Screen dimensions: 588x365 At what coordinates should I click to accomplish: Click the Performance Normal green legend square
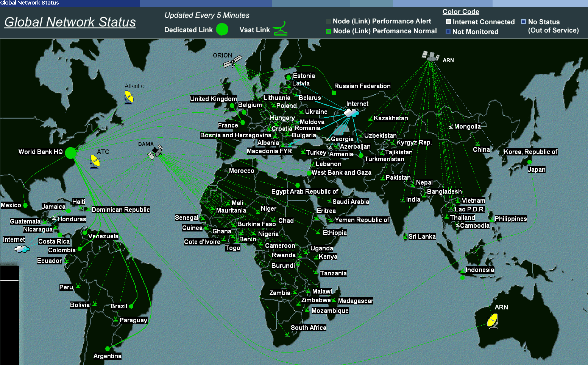pos(328,31)
